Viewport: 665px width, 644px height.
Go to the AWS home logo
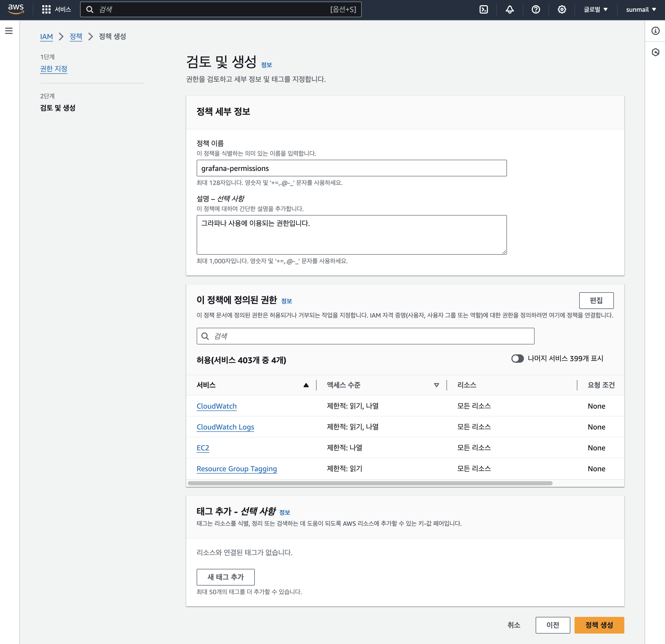coord(16,9)
